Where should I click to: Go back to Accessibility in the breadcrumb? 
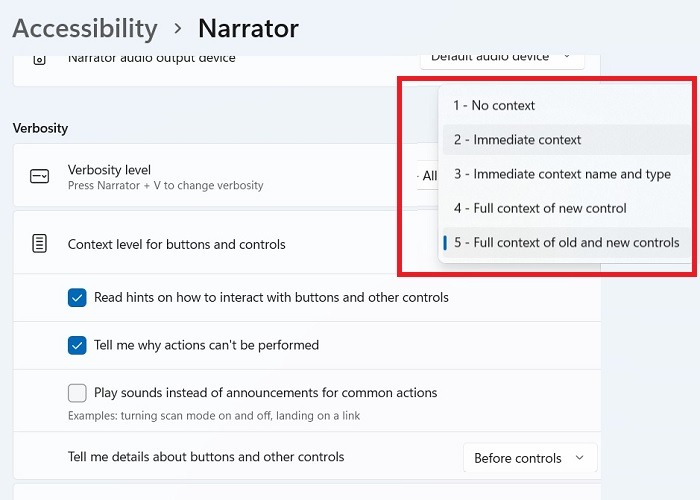pos(85,28)
